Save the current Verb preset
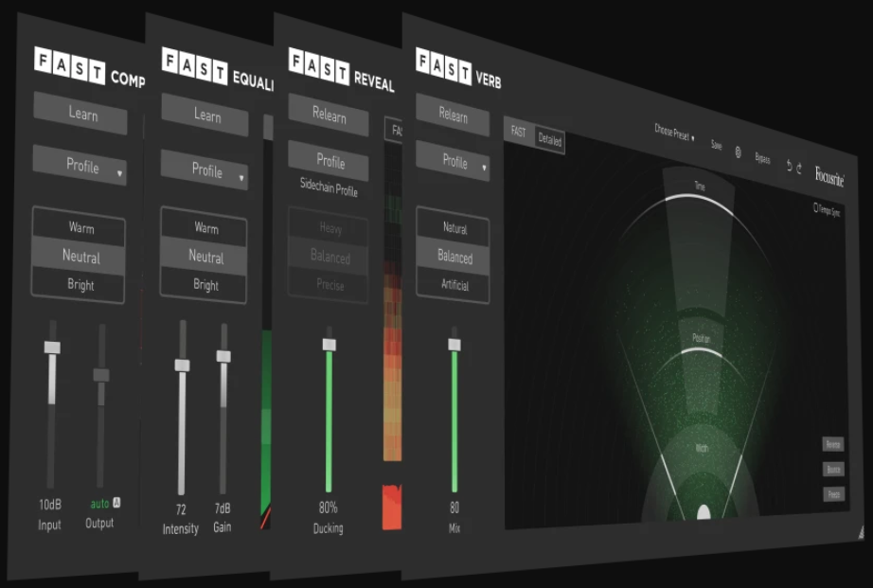 [717, 145]
